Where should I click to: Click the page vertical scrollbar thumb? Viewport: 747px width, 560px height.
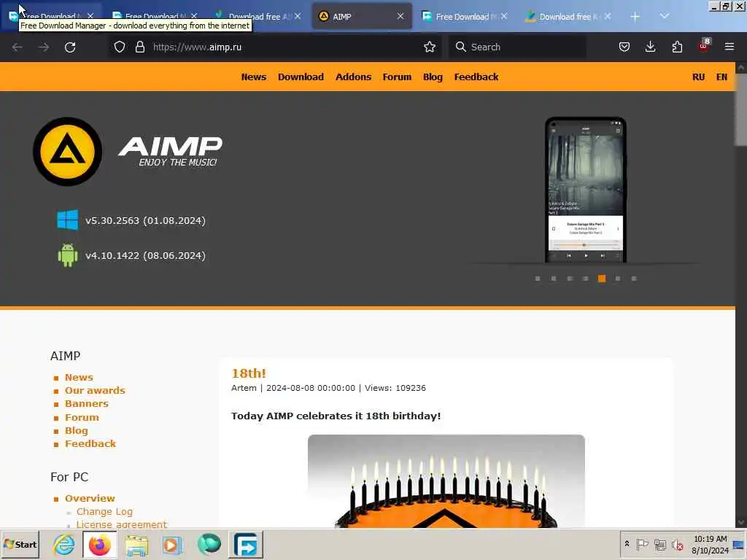[x=741, y=109]
